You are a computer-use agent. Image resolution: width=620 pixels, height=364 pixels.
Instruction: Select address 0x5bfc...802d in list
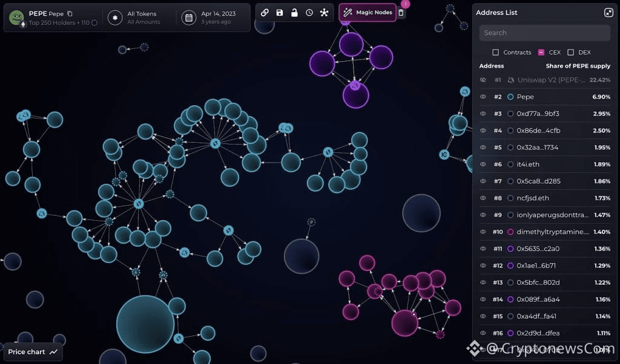[x=538, y=282]
